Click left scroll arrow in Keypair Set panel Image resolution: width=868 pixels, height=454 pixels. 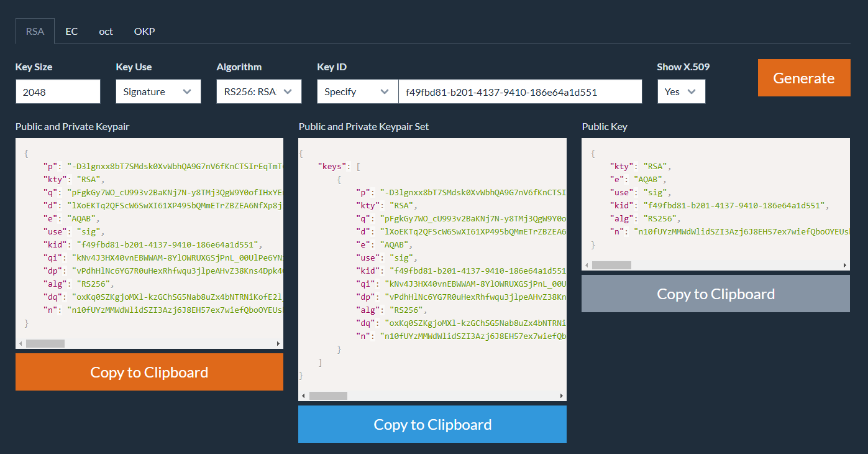tap(304, 396)
